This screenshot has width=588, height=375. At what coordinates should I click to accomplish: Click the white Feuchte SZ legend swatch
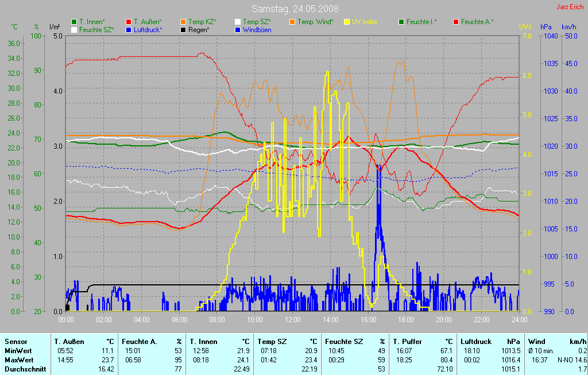(x=74, y=30)
